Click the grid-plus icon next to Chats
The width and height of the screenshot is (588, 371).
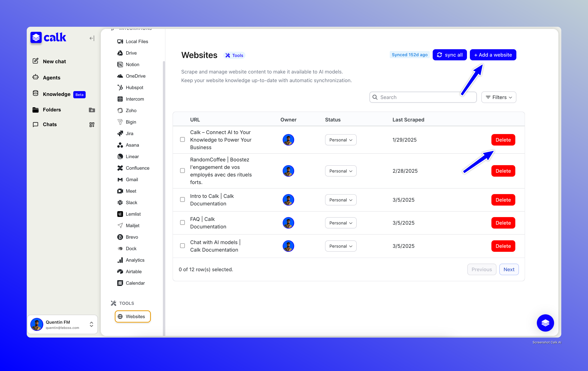pos(92,125)
